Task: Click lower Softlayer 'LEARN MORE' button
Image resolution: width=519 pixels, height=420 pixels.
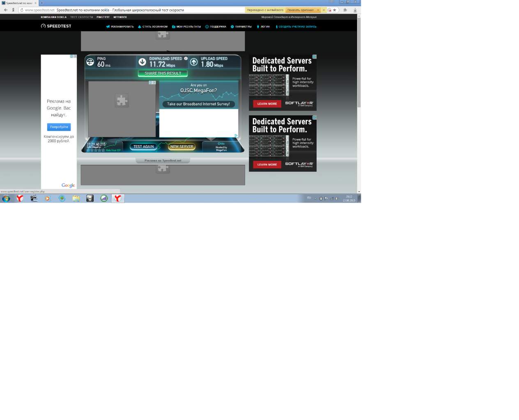Action: point(267,164)
